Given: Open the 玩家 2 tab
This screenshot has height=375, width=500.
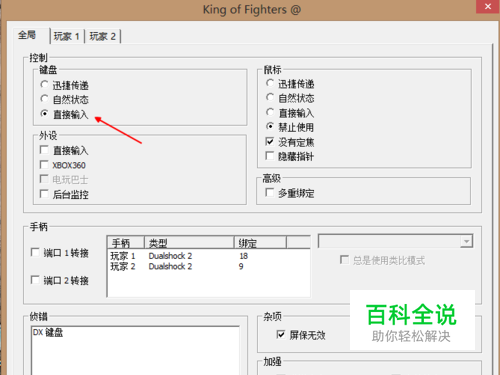Looking at the screenshot, I should coord(103,36).
